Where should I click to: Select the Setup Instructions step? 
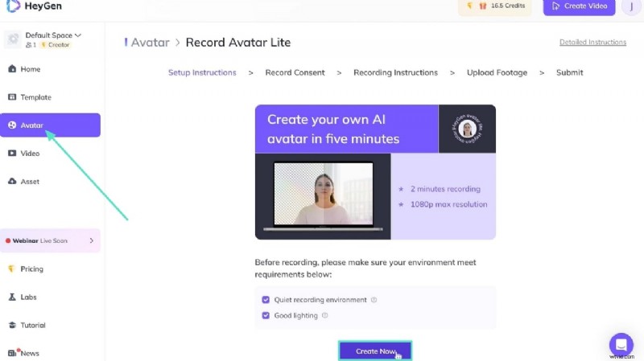coord(202,72)
